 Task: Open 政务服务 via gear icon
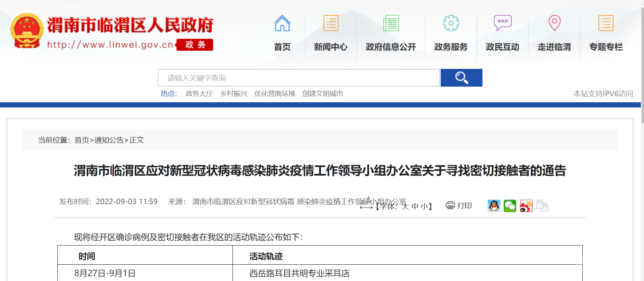(451, 23)
